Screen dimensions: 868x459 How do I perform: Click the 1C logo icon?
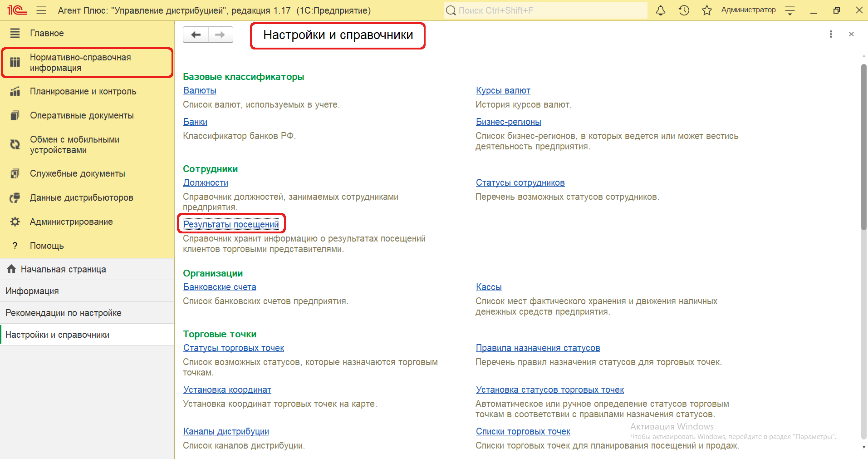click(x=17, y=10)
